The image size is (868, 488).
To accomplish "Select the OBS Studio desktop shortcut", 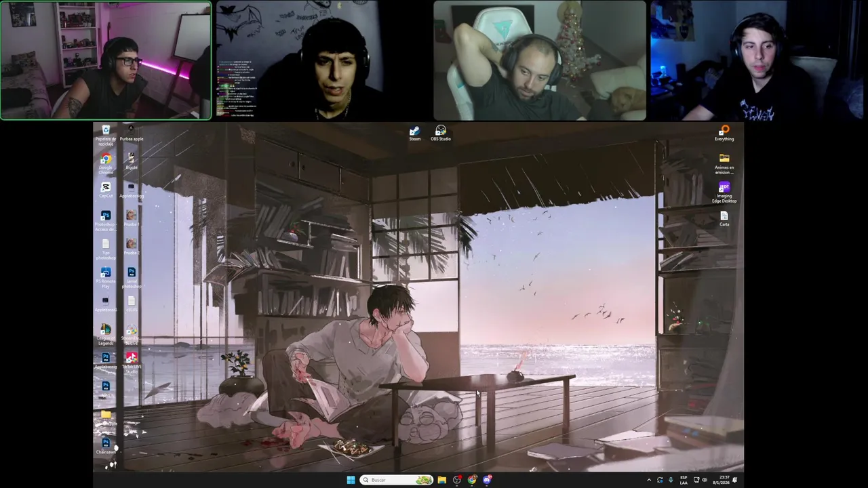I will (441, 133).
